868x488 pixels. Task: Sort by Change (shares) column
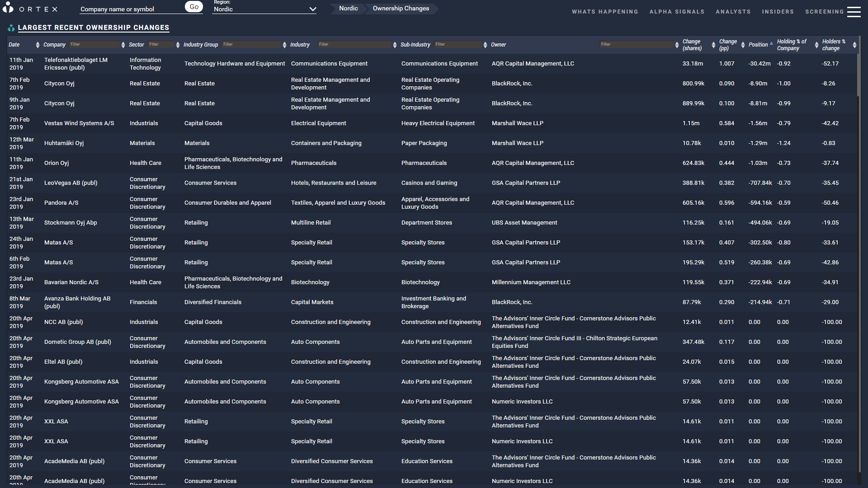click(x=713, y=45)
